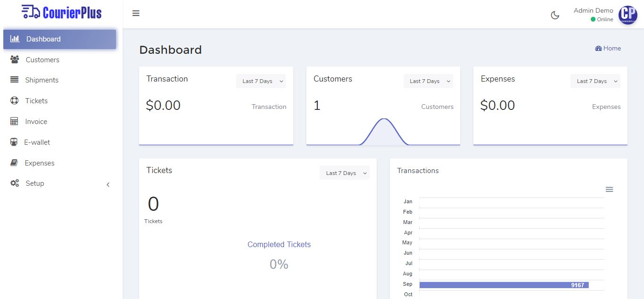Click the Invoice calculator icon
Viewport: 644px width, 299px height.
pyautogui.click(x=15, y=122)
